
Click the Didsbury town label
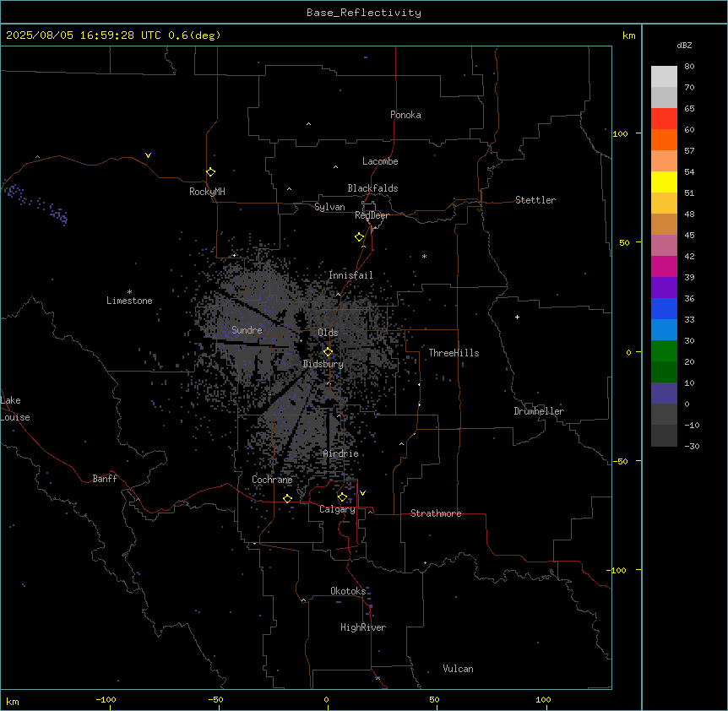tap(323, 364)
